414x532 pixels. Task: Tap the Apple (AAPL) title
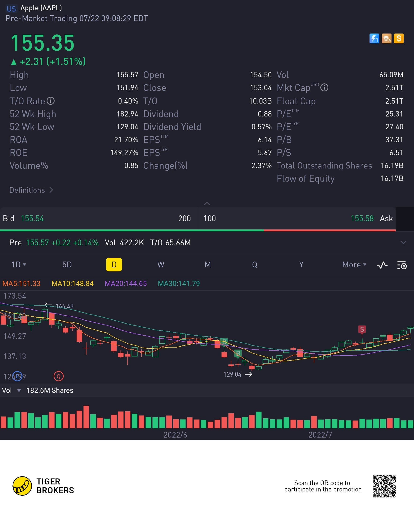point(41,8)
